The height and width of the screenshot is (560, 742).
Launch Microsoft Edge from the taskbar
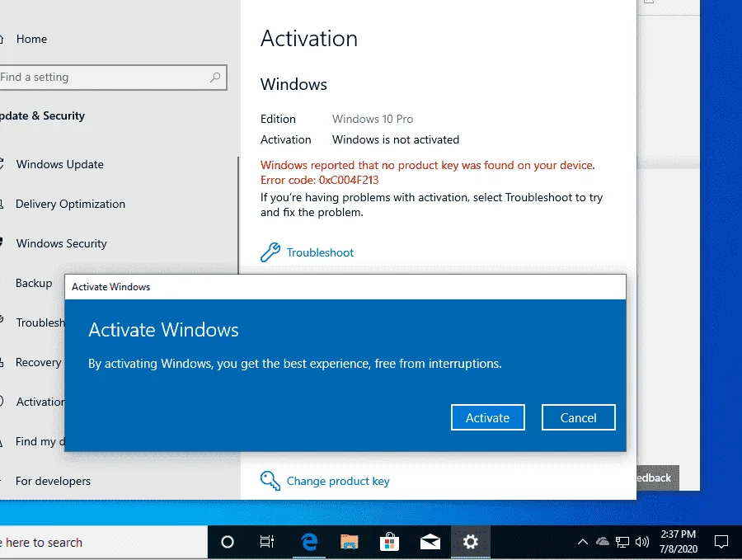309,542
